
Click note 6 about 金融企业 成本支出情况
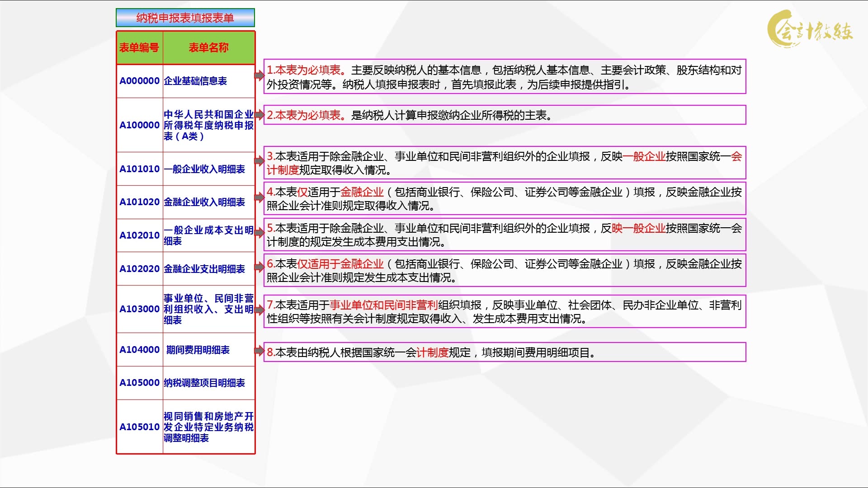point(505,270)
